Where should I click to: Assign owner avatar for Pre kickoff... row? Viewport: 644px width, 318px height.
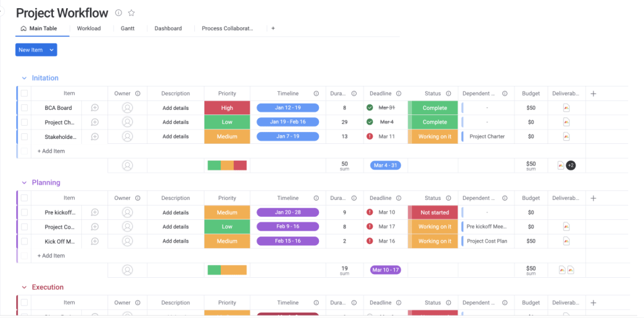click(x=127, y=212)
